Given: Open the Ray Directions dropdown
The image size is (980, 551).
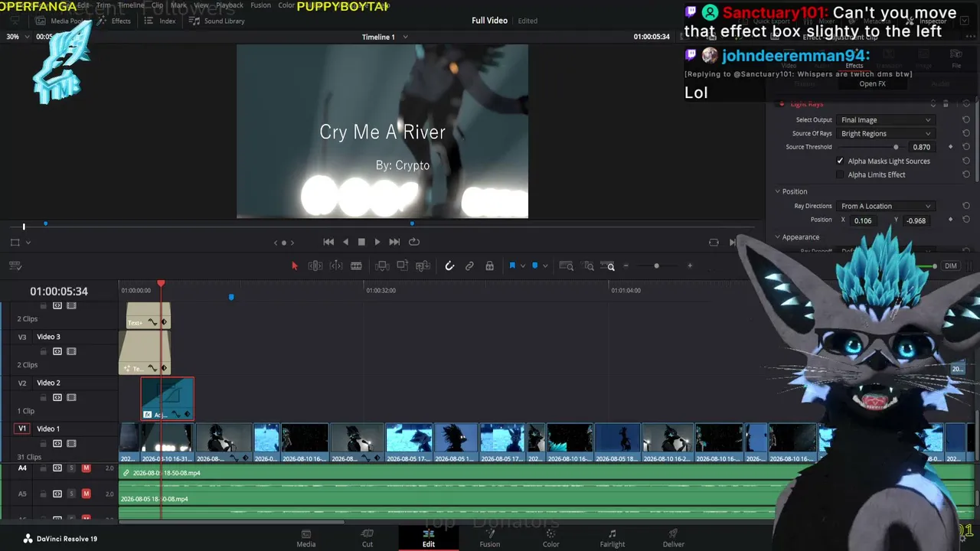Looking at the screenshot, I should (x=886, y=206).
